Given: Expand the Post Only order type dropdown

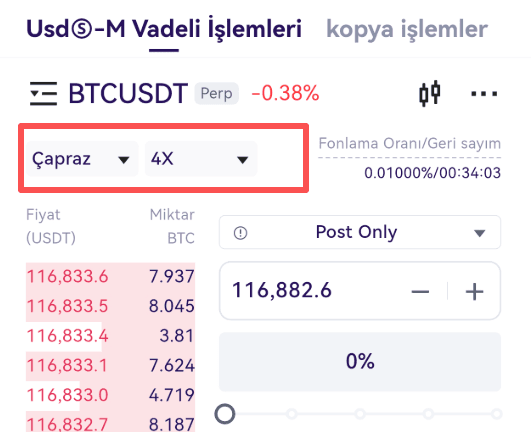Looking at the screenshot, I should tap(360, 232).
